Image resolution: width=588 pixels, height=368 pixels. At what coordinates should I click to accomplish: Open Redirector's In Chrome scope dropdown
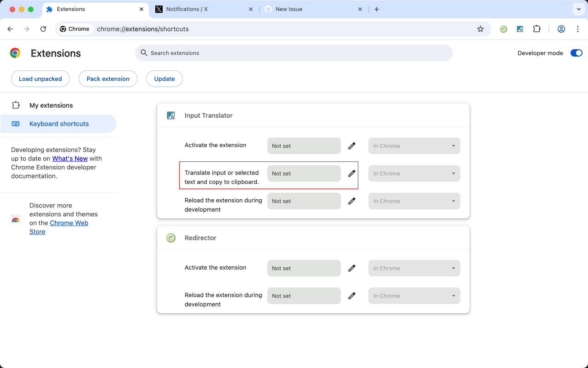coord(414,268)
